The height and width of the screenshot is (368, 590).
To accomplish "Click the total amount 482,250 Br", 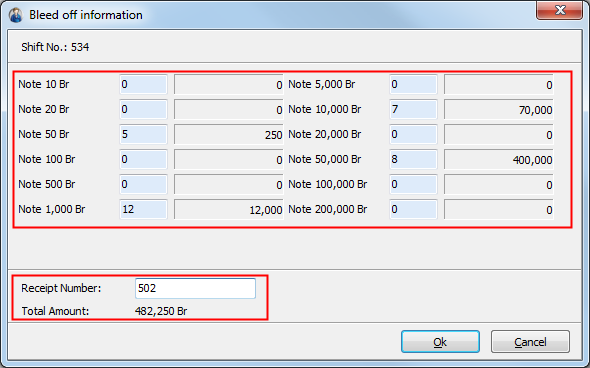I will coord(161,311).
